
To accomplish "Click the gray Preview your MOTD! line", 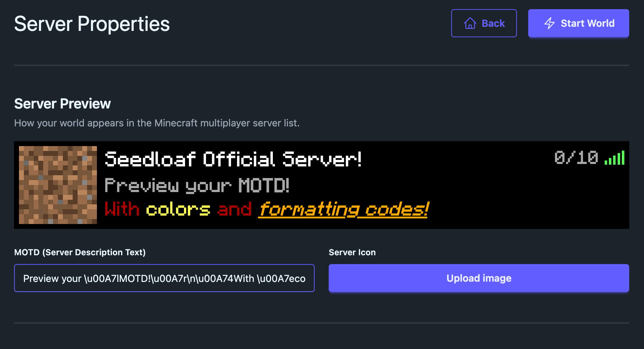I will [197, 185].
